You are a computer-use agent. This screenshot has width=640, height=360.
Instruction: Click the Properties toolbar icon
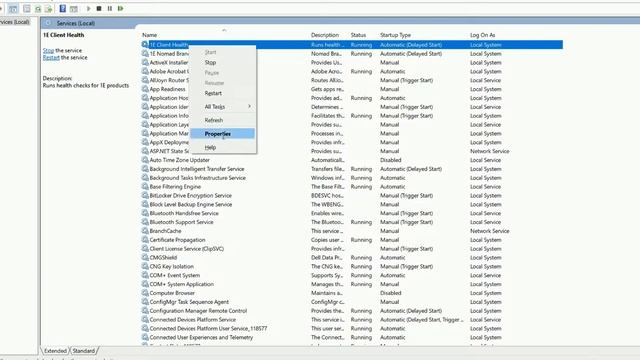[27, 9]
